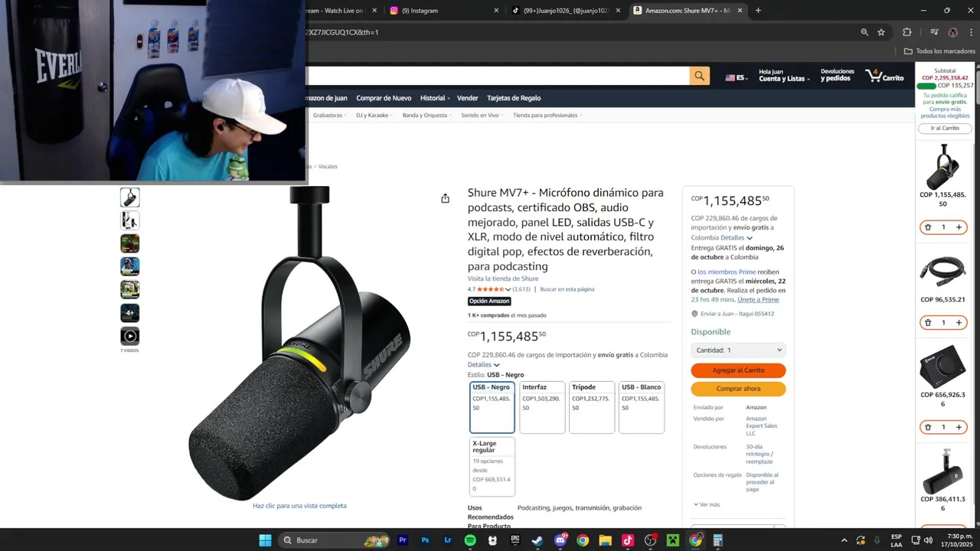Bookmark this page with the star icon
This screenshot has height=551, width=980.
(x=881, y=32)
